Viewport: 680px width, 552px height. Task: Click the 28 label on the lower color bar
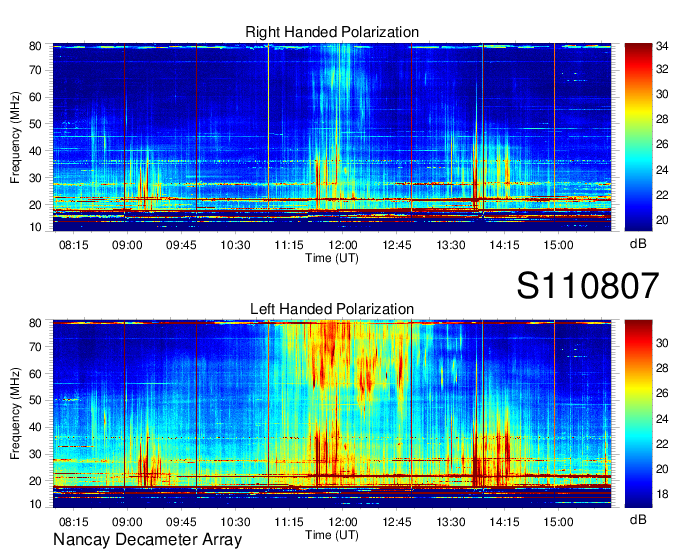662,368
